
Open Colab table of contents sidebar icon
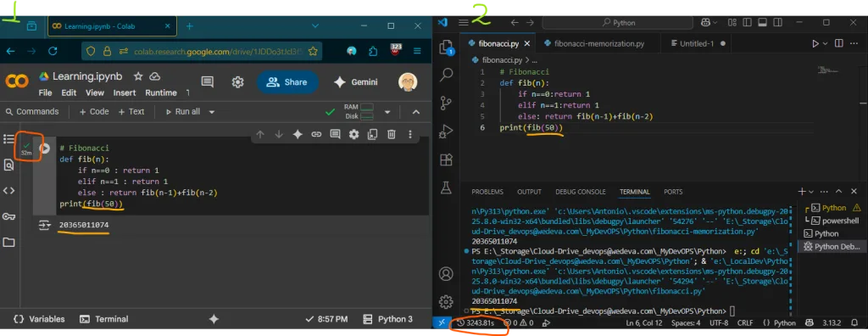click(8, 138)
